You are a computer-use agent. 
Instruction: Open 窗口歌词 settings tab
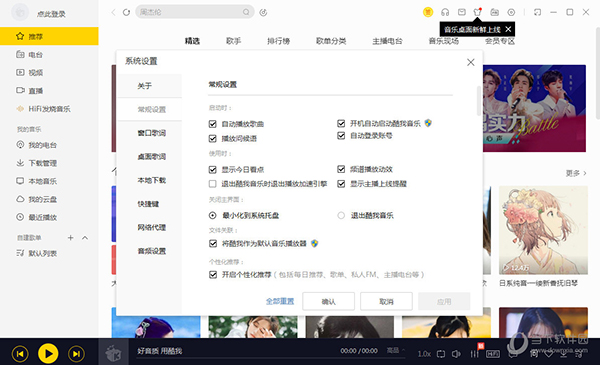[x=149, y=133]
